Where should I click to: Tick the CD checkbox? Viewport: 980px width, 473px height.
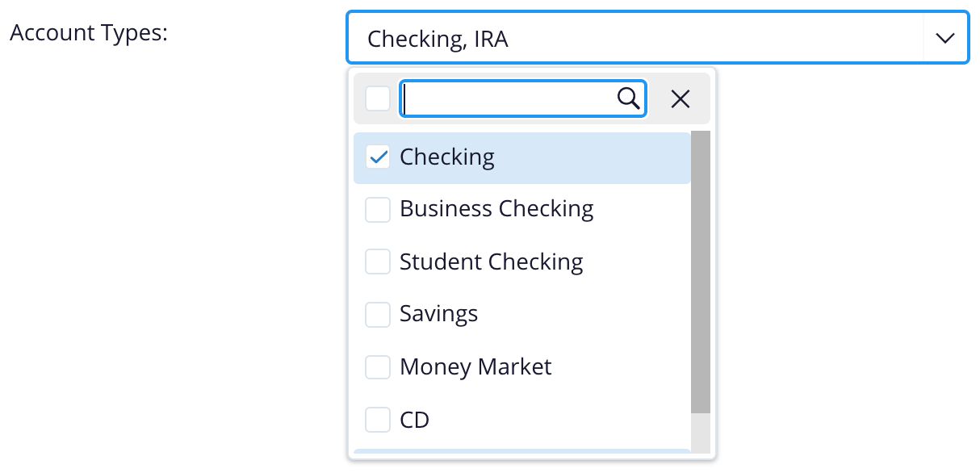click(378, 420)
